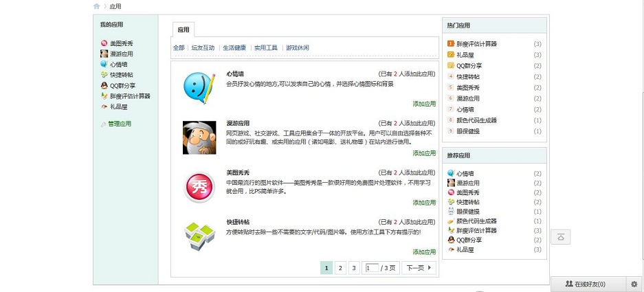
Task: Open 管理应用 link in sidebar
Action: (120, 124)
